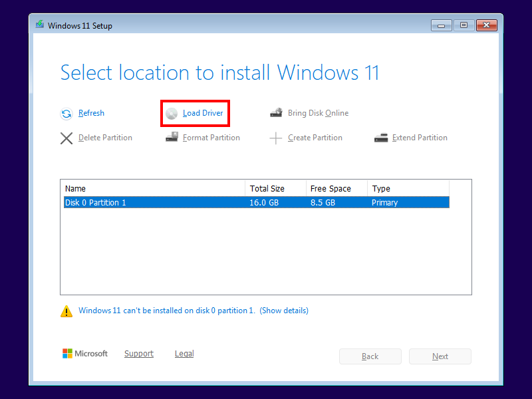Click the Delete Partition X icon
Screen dimensions: 532x399
(x=66, y=138)
